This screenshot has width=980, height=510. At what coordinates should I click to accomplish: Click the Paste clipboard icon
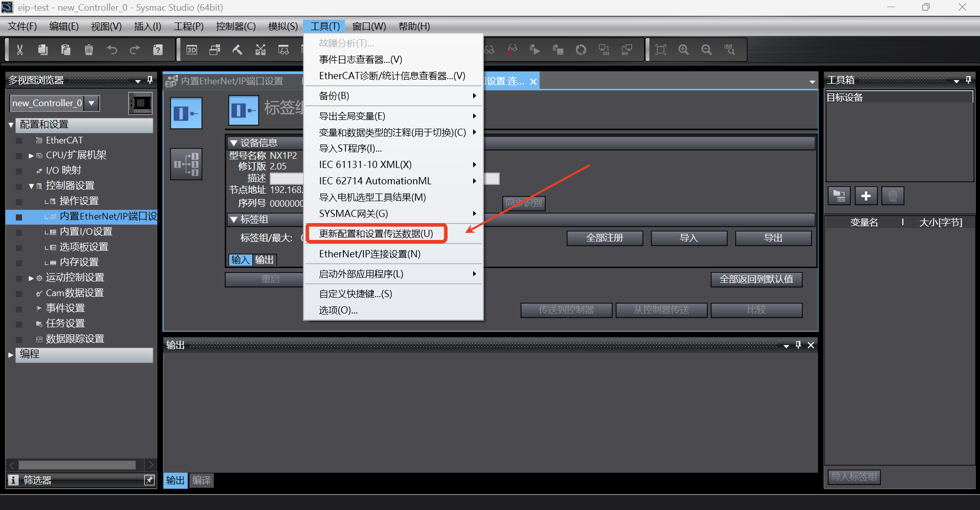point(66,50)
